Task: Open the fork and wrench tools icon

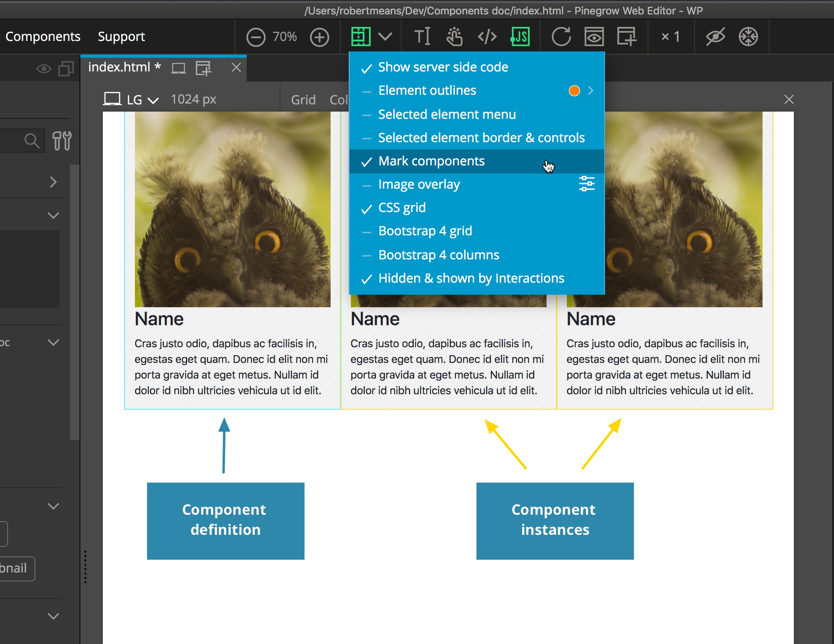Action: (62, 141)
